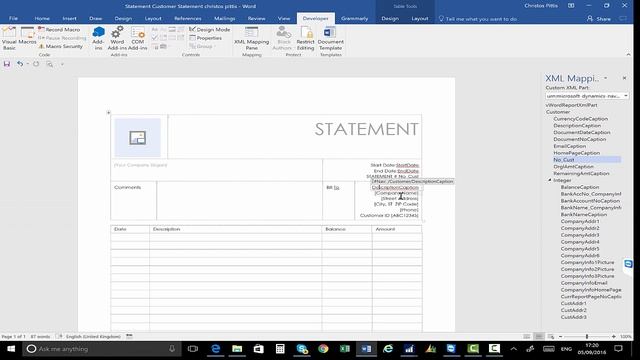
Task: Open control Properties
Action: 206,38
